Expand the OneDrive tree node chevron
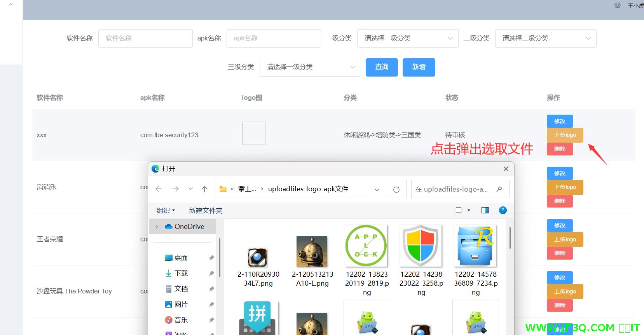Viewport: 644px width, 335px height. coord(157,227)
